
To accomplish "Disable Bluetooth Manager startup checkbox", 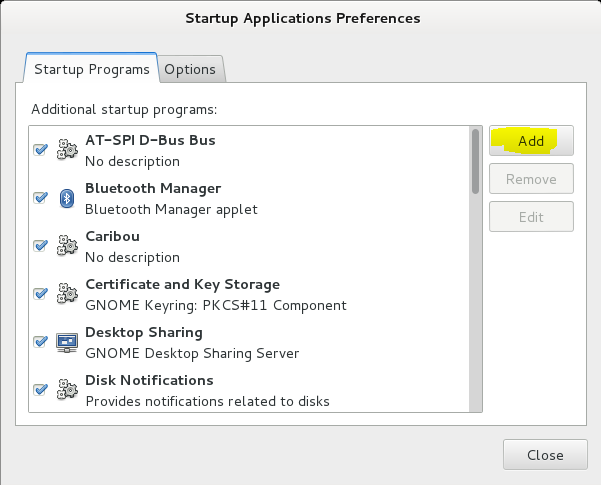I will (40, 198).
